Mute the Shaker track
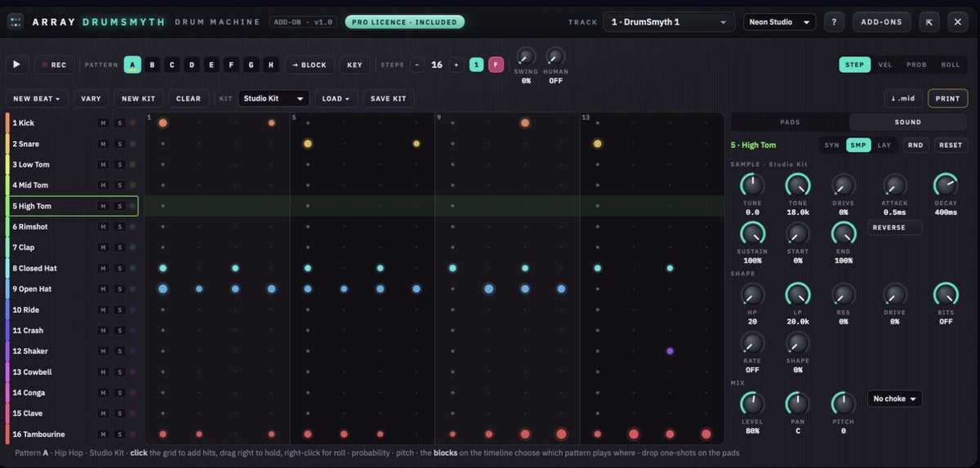The height and width of the screenshot is (468, 980). [x=103, y=351]
